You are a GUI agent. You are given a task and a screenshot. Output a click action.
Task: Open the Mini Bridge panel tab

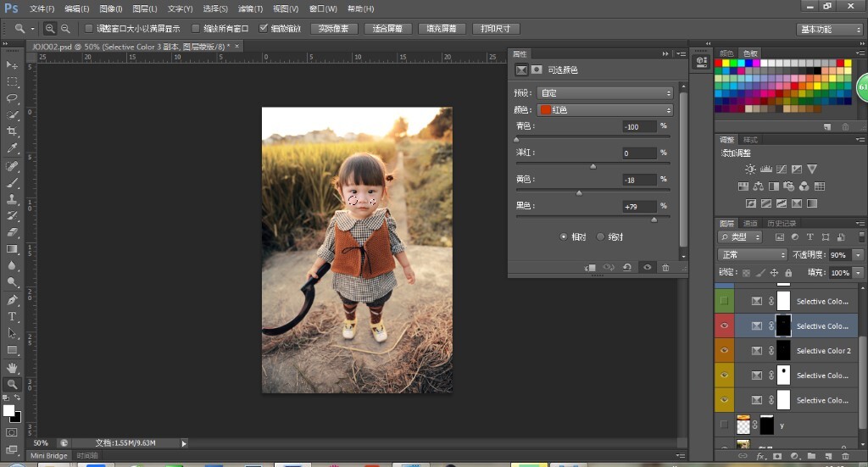(48, 456)
